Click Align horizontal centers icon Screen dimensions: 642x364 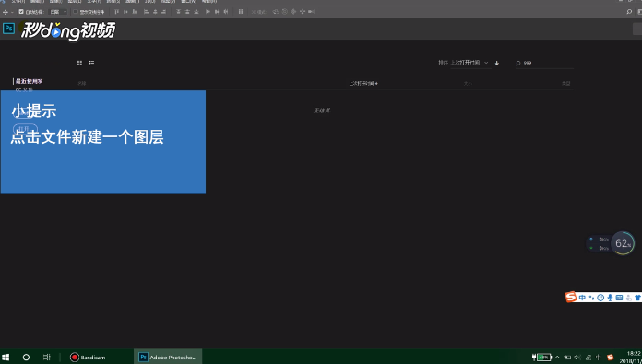click(155, 12)
